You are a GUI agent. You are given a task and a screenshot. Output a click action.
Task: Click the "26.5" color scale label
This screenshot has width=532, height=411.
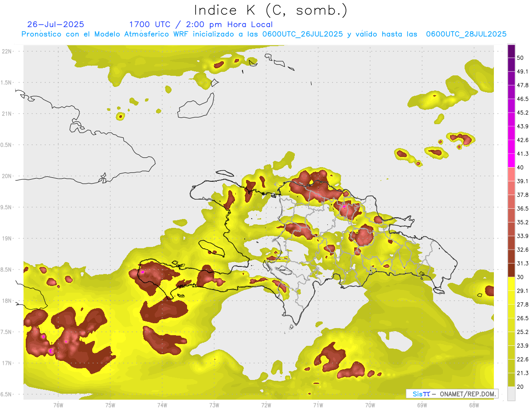(x=523, y=318)
